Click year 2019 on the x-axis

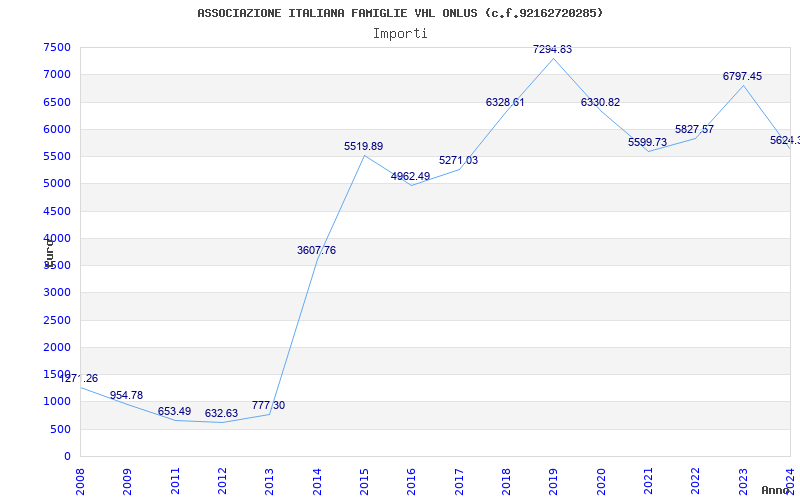click(554, 482)
